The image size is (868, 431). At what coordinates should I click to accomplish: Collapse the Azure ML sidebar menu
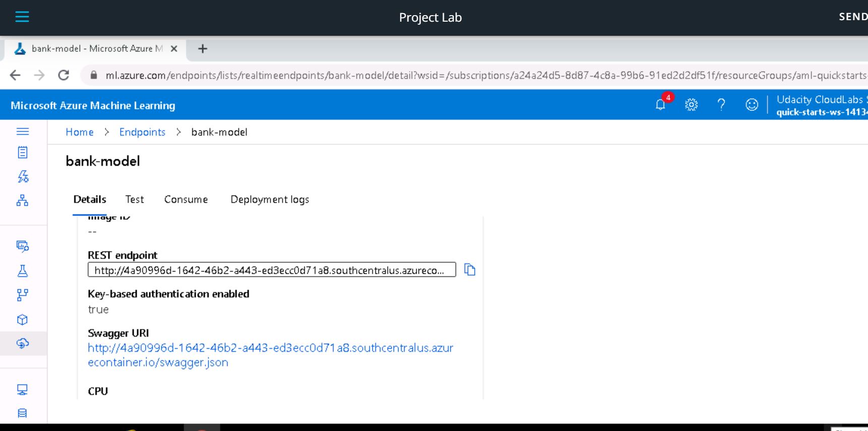[x=23, y=132]
